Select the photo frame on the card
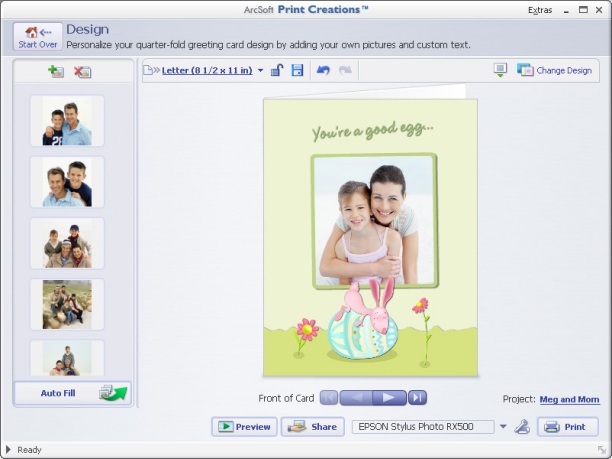The image size is (612, 459). click(x=375, y=221)
